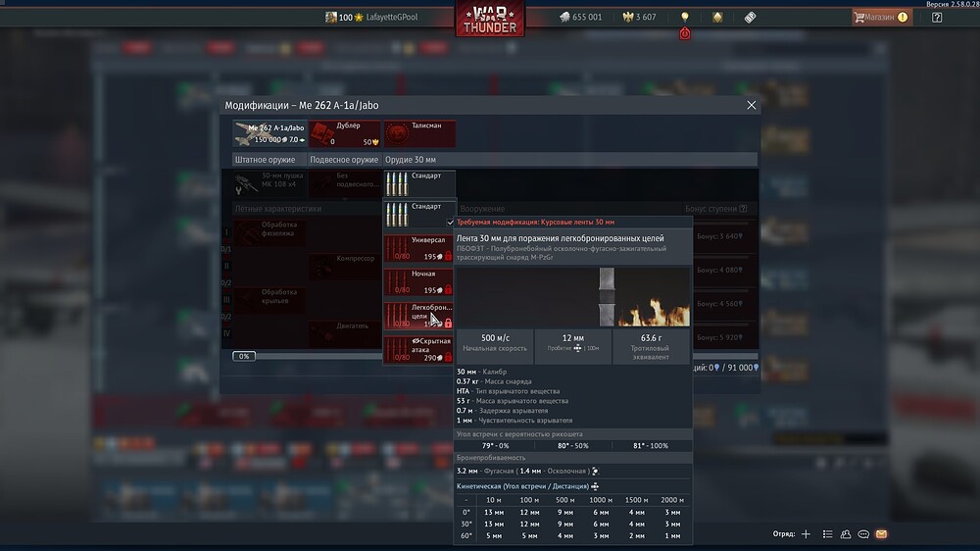
Task: Choose the Ночная belt option
Action: coord(419,282)
